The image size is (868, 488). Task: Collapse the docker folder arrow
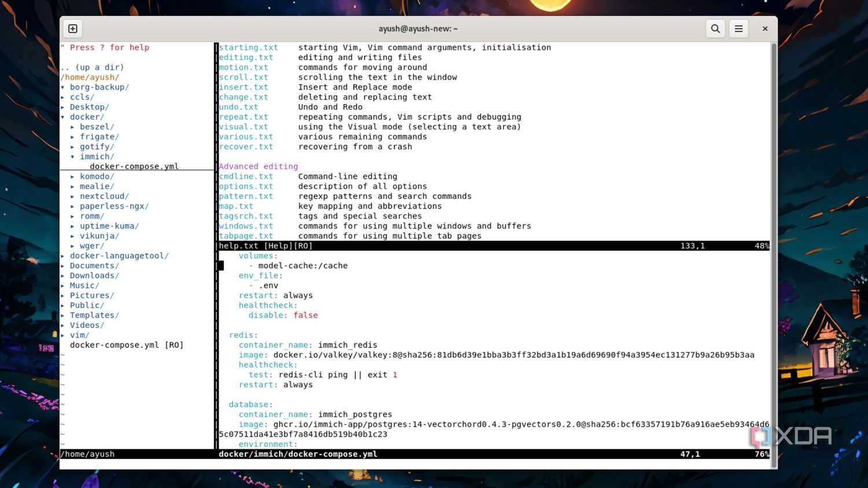62,117
